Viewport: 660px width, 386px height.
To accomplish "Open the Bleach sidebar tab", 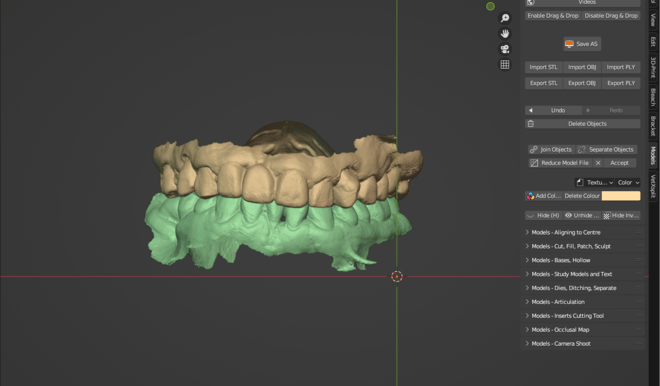I will pos(653,97).
